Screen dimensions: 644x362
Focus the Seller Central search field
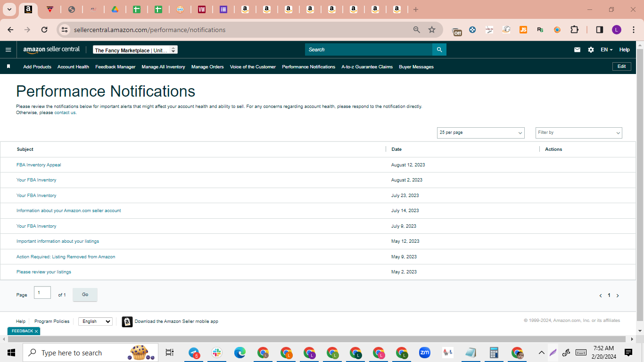[x=369, y=49]
